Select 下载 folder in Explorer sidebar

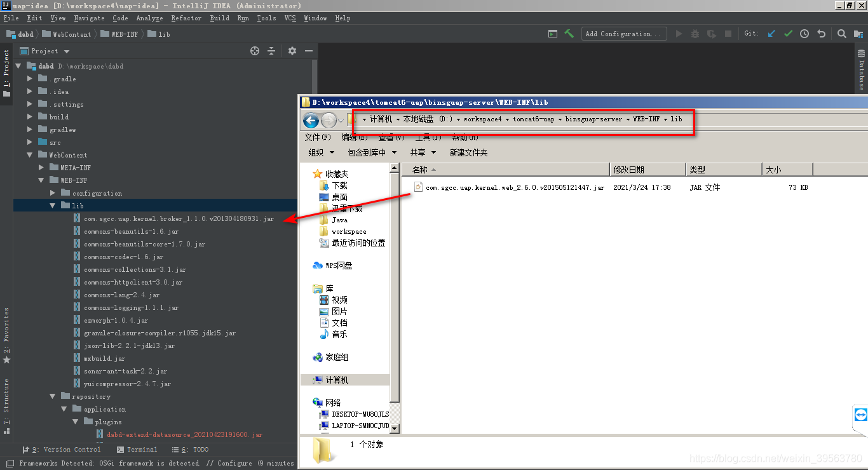coord(334,185)
